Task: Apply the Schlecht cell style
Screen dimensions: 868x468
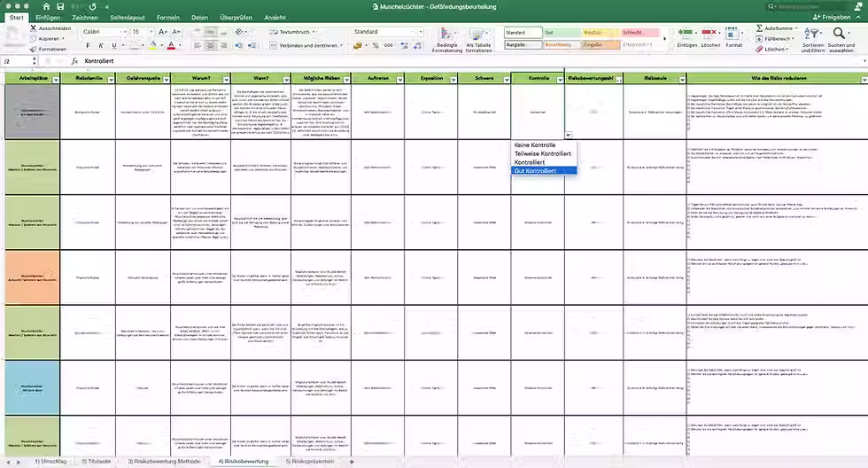Action: 639,33
